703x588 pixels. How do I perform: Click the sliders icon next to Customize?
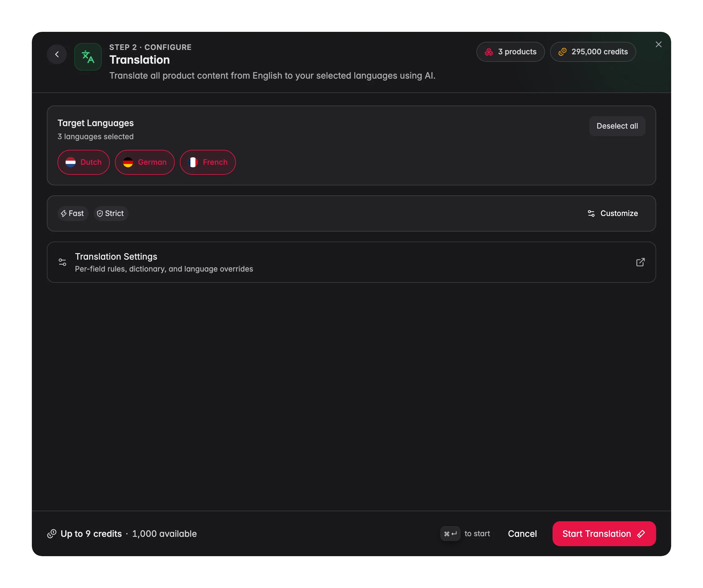pos(591,213)
